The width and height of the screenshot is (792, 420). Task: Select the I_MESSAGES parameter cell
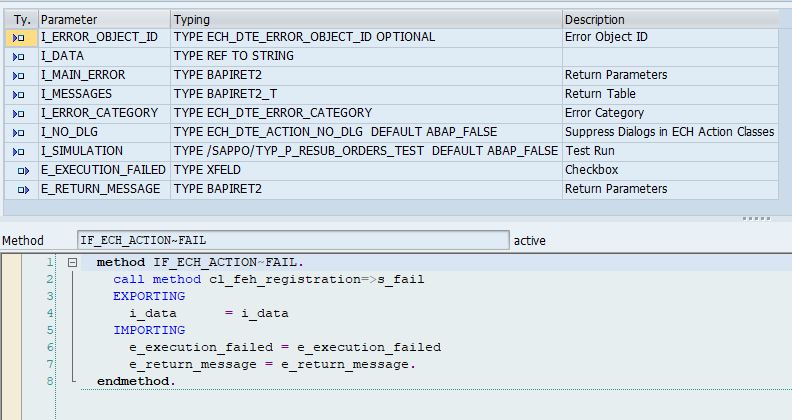[105, 94]
